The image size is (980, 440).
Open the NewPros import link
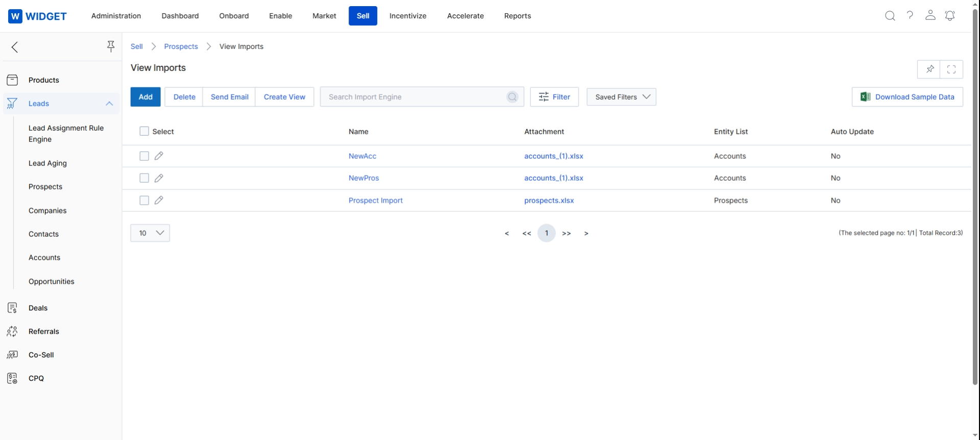(364, 178)
